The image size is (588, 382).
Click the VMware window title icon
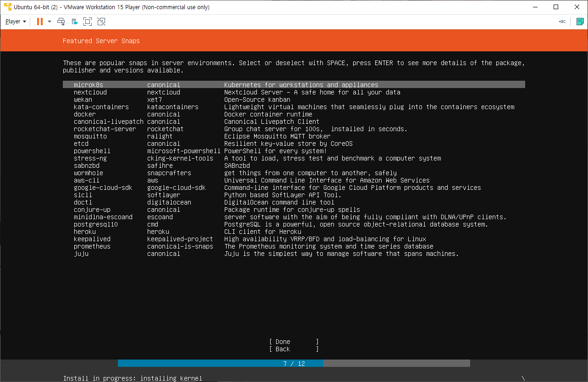(x=7, y=7)
